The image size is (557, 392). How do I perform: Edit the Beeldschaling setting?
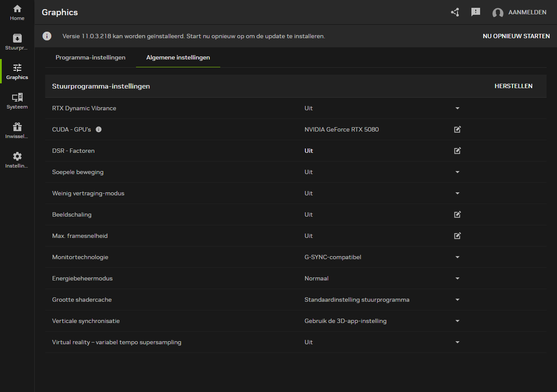click(457, 214)
